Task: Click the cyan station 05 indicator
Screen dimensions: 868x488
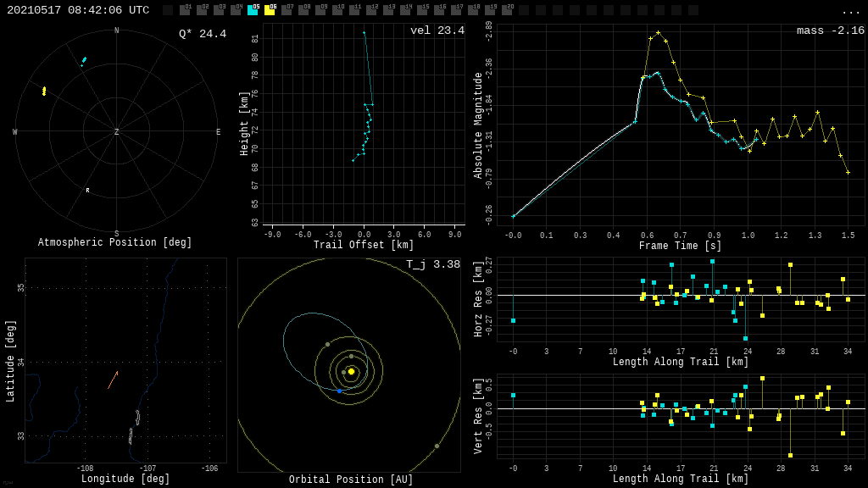Action: click(x=253, y=10)
